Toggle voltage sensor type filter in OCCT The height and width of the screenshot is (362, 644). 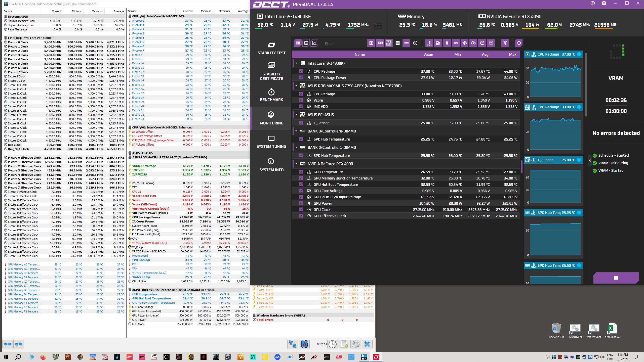coord(438,43)
